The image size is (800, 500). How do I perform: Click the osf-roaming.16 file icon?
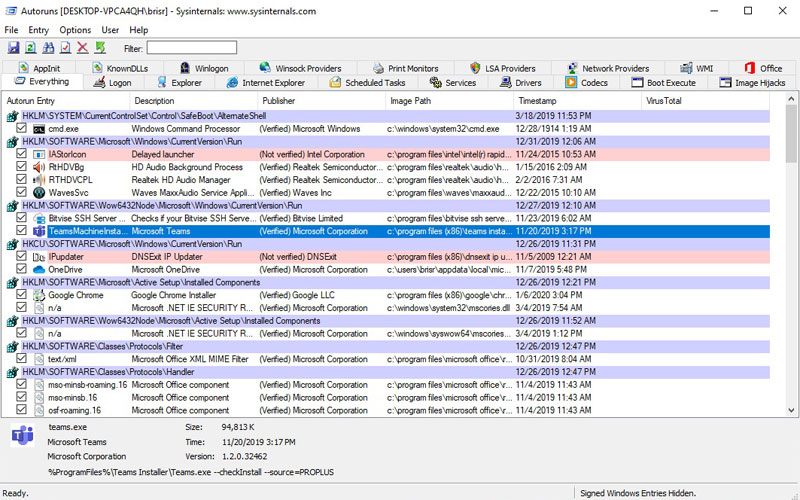39,410
